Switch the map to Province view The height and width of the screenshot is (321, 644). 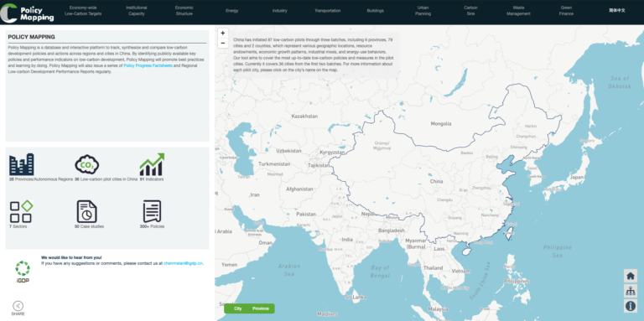pyautogui.click(x=261, y=308)
